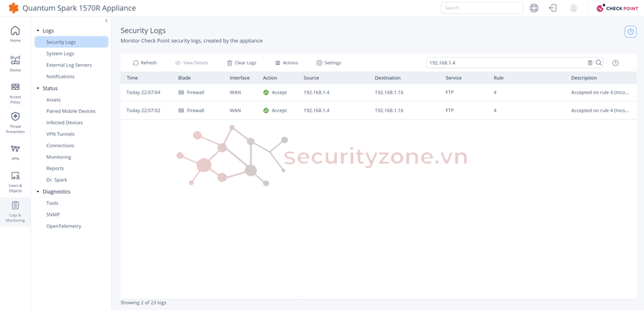Sort by the Interface column header
The width and height of the screenshot is (644, 310).
pyautogui.click(x=240, y=78)
